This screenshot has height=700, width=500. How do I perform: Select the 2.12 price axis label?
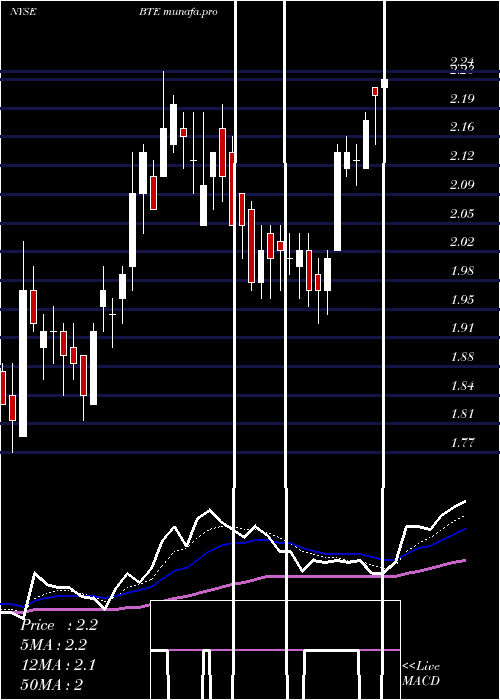point(462,155)
